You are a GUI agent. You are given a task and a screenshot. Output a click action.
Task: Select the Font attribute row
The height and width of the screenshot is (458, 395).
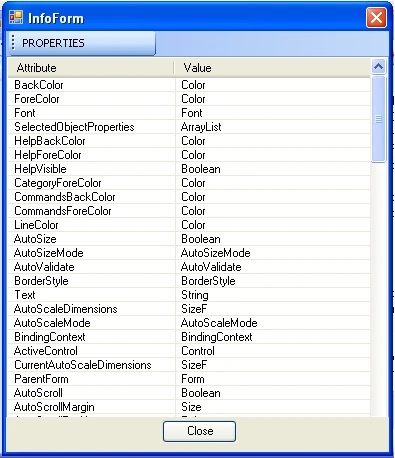[x=189, y=113]
